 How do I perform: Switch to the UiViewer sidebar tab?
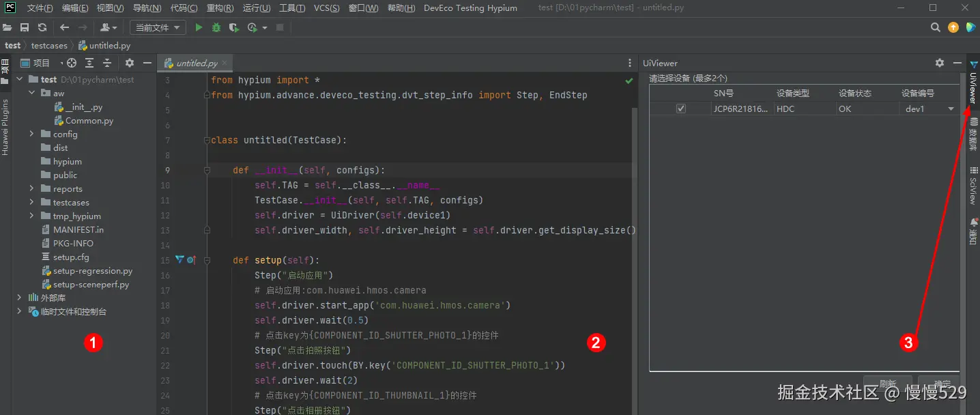tap(974, 83)
